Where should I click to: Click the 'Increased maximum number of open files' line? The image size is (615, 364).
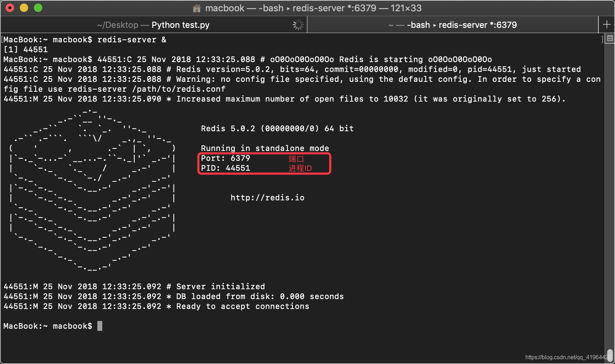click(285, 99)
